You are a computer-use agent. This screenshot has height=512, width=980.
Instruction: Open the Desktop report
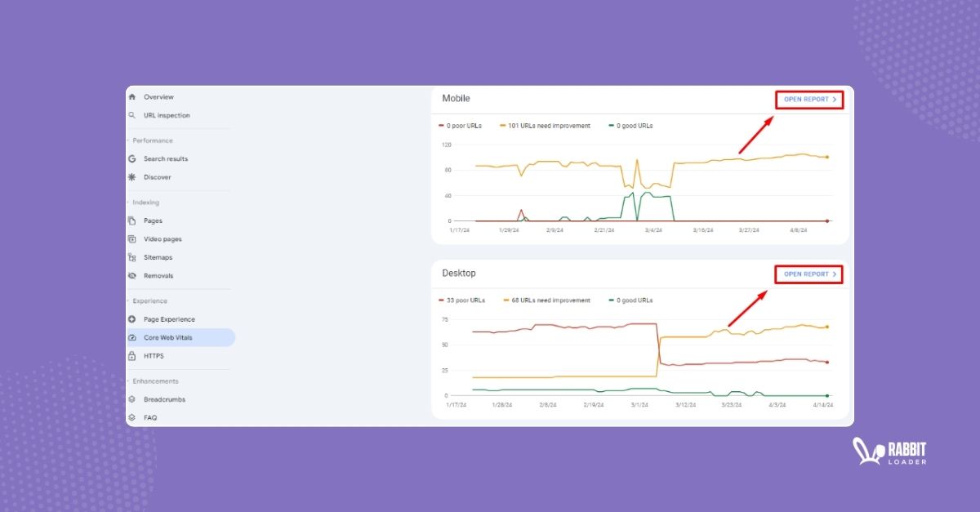pyautogui.click(x=807, y=274)
